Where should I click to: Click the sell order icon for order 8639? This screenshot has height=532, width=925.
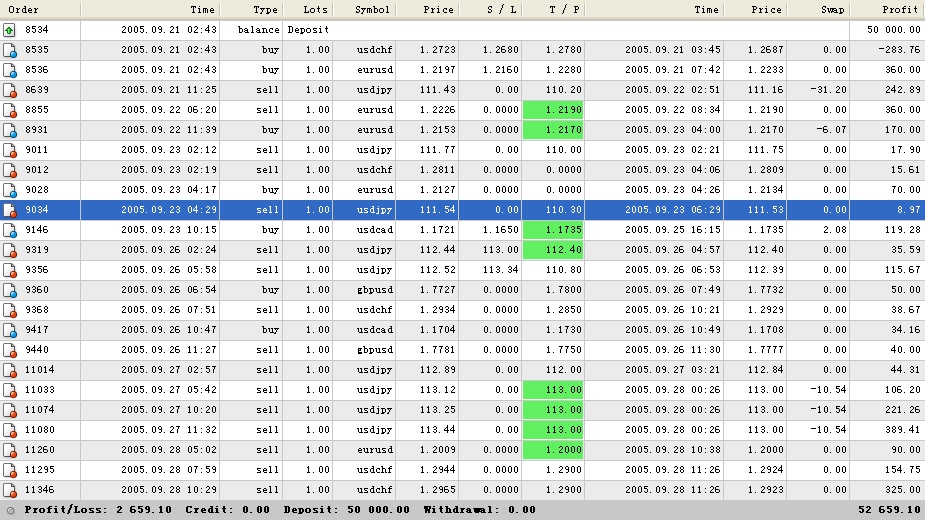pos(10,90)
